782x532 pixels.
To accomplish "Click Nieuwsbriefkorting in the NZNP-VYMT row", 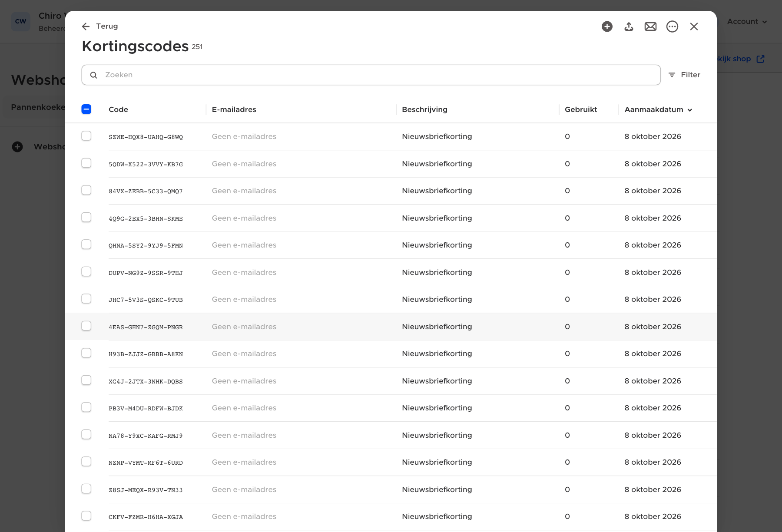I will (437, 462).
